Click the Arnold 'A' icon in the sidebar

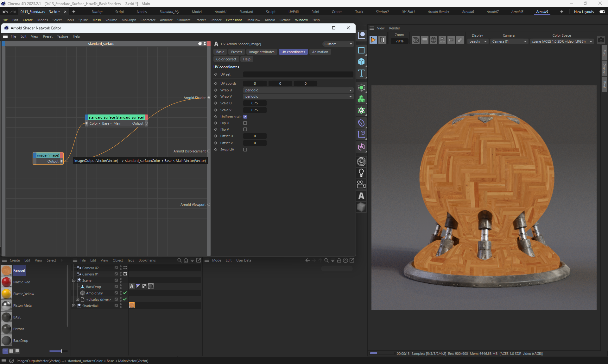361,196
